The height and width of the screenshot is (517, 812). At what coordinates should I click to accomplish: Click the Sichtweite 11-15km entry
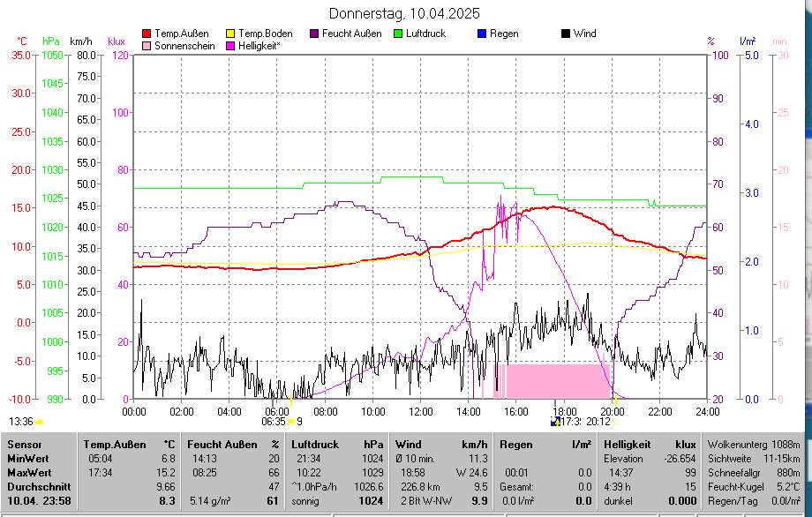754,459
